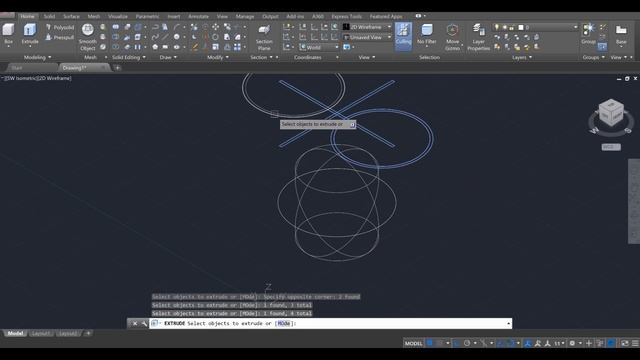Open the No Filter selection icon
This screenshot has width=640, height=360.
[427, 34]
